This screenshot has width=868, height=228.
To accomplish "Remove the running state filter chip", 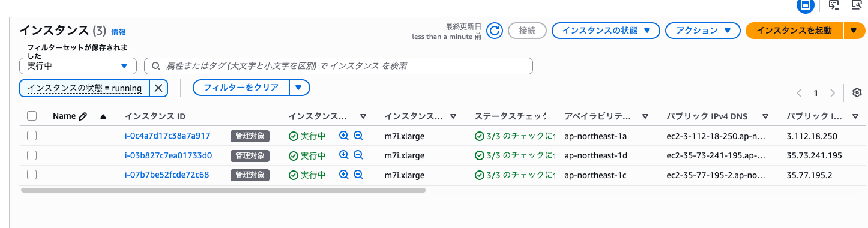I will (x=158, y=88).
